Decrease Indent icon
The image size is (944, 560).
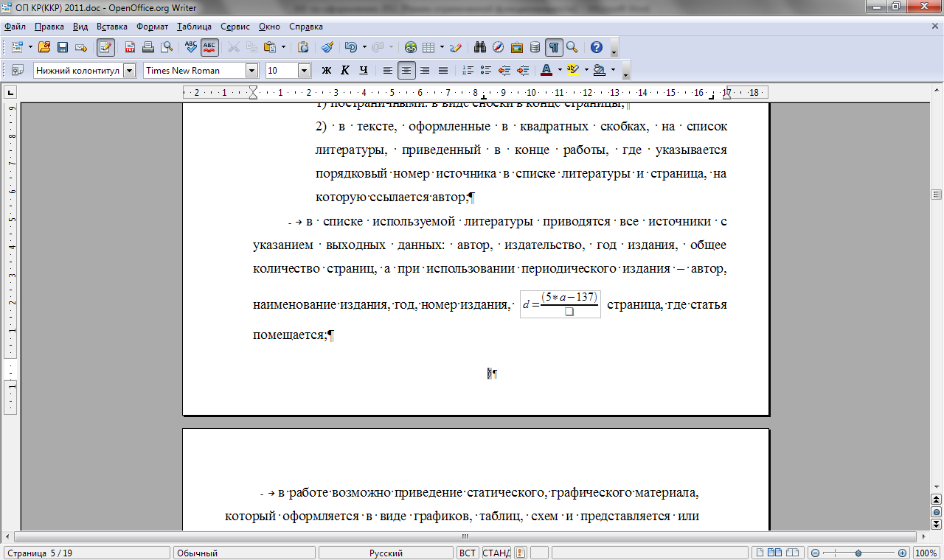coord(504,70)
